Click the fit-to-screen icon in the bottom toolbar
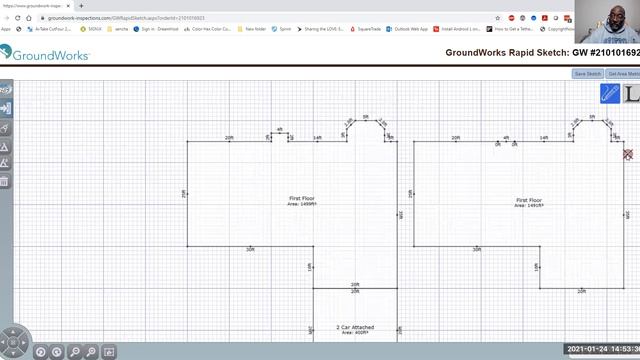This screenshot has height=360, width=640. pyautogui.click(x=109, y=352)
